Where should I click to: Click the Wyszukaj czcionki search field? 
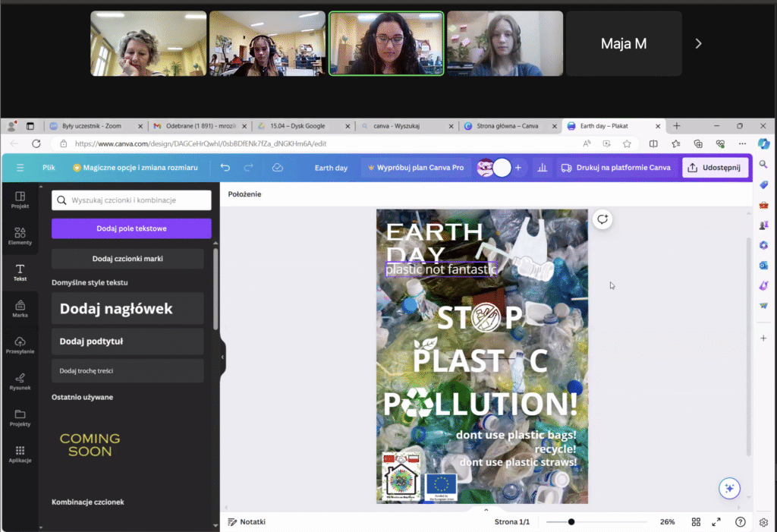click(131, 200)
